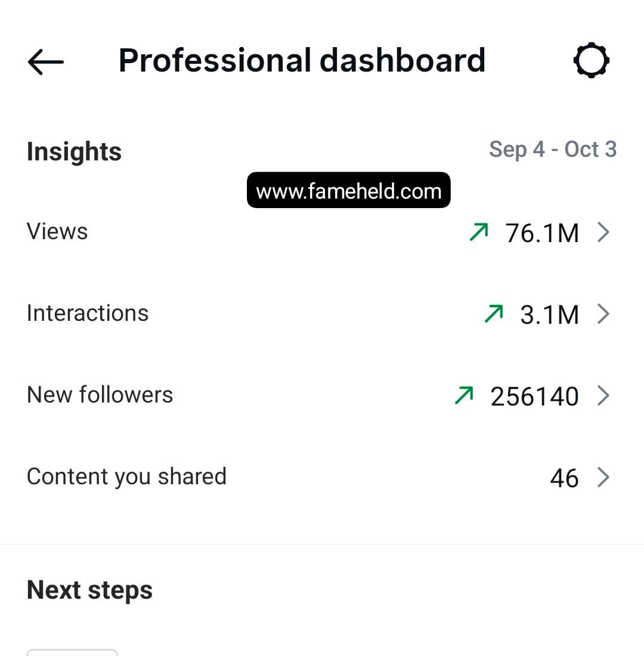Click the 3.1M interactions count
This screenshot has height=656, width=644.
point(549,314)
